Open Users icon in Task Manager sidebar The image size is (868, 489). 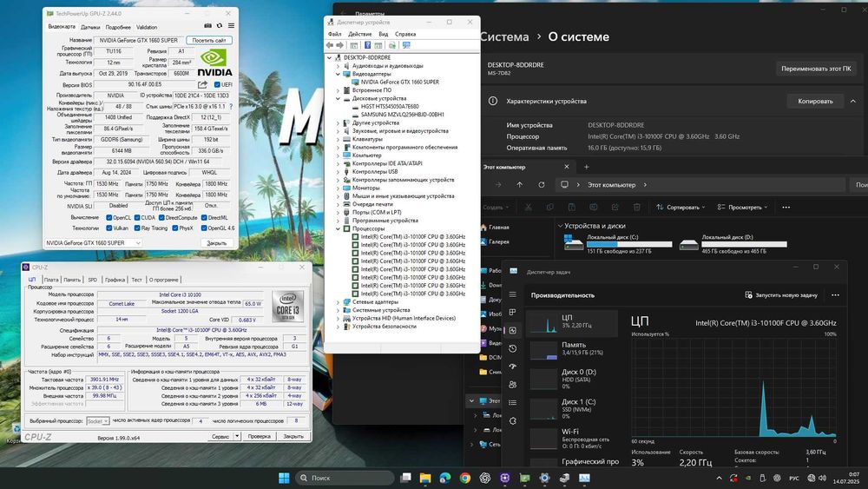(x=513, y=384)
